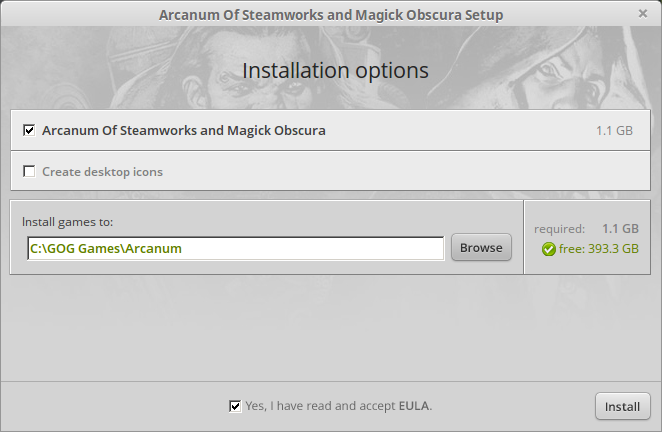Click the Browse button
Screen dimensions: 662x432
tap(481, 247)
